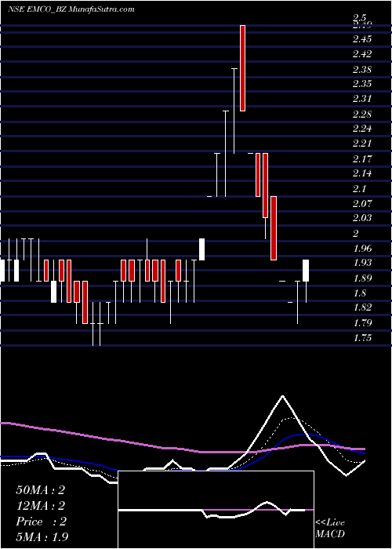Click the 12MA : 2 legend entry
Viewport: 392px width, 549px height.
[x=41, y=506]
